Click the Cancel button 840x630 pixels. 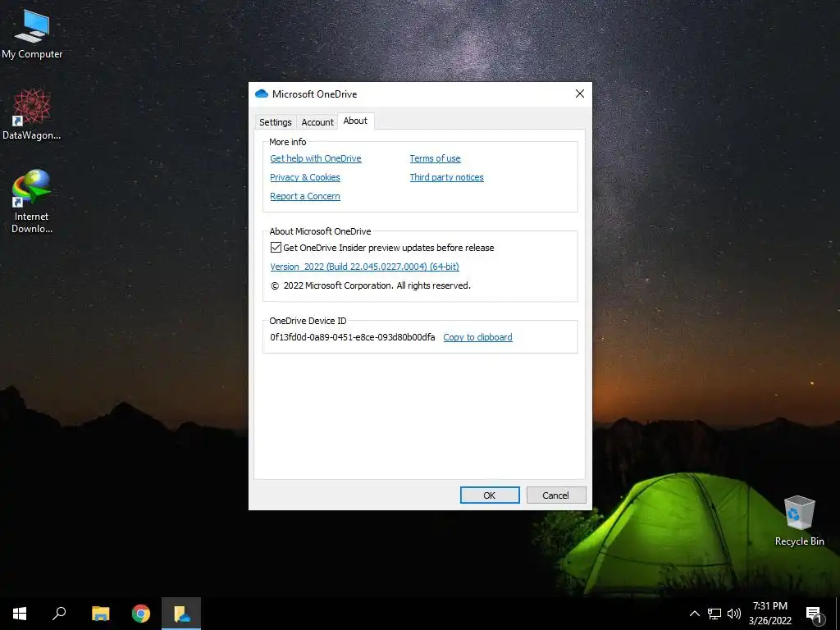[555, 495]
